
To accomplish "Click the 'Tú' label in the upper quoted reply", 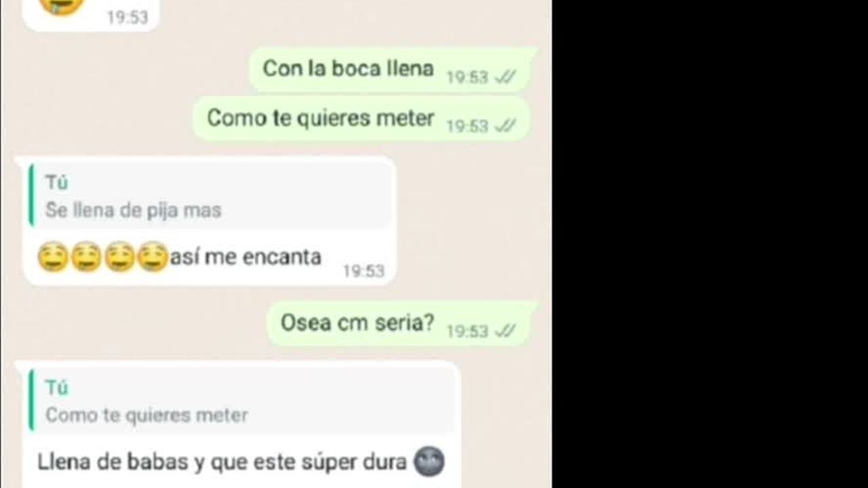I will [56, 182].
